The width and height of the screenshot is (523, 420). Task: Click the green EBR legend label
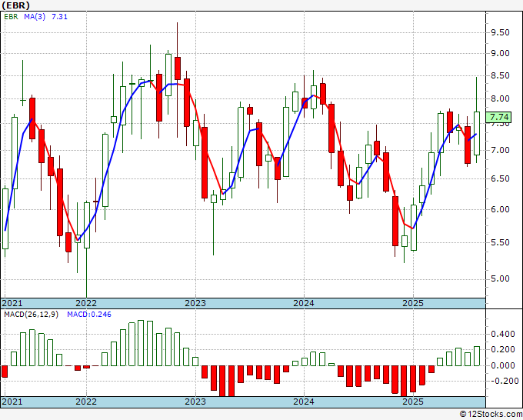tap(11, 17)
